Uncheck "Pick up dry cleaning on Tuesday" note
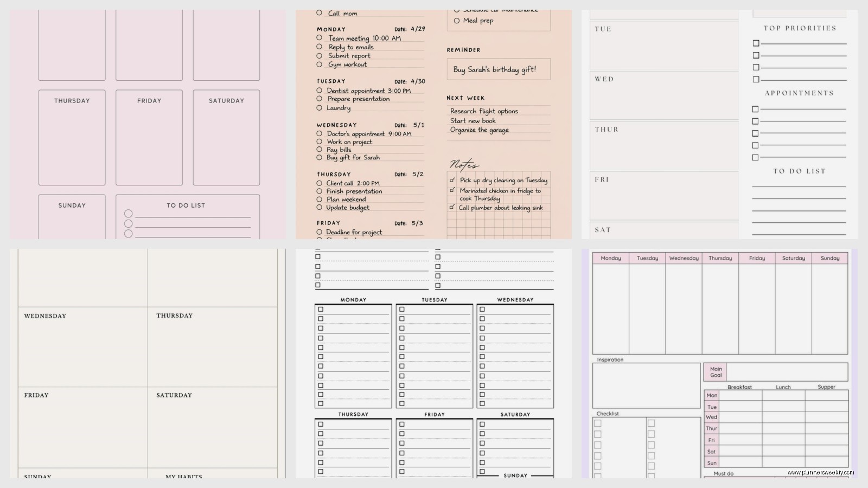Screen dimensions: 868x488 [452, 180]
